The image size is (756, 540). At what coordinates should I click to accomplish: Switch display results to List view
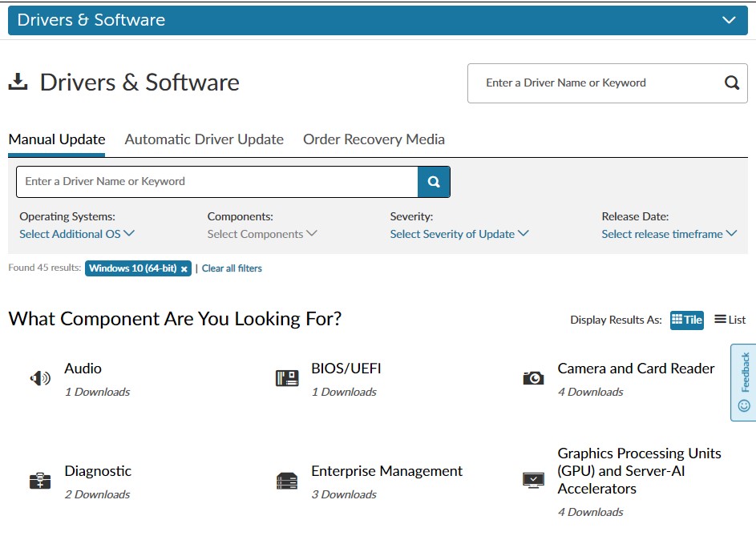729,320
